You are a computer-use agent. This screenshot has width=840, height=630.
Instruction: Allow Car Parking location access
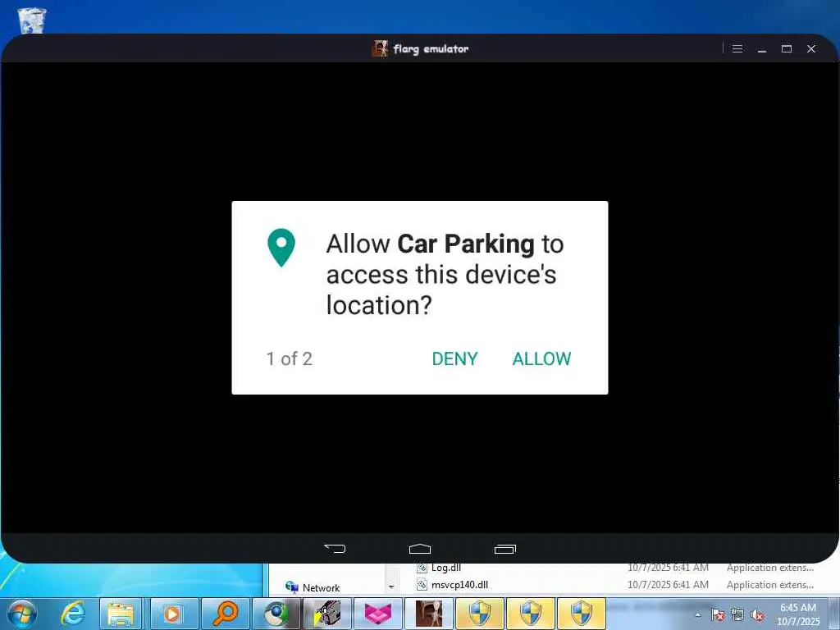(x=541, y=358)
